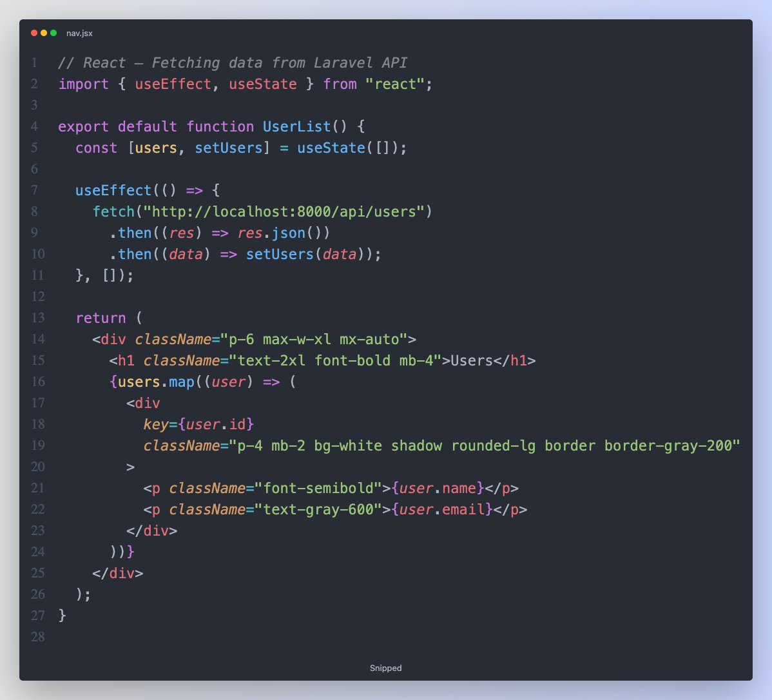This screenshot has height=700, width=772.
Task: Click the red close window dot
Action: tap(34, 33)
